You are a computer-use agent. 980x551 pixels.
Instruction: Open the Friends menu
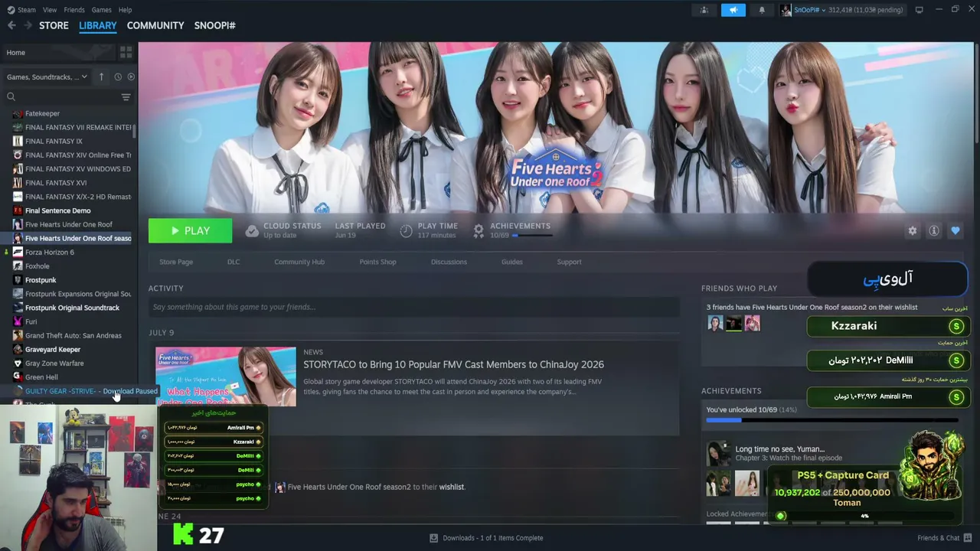[74, 10]
